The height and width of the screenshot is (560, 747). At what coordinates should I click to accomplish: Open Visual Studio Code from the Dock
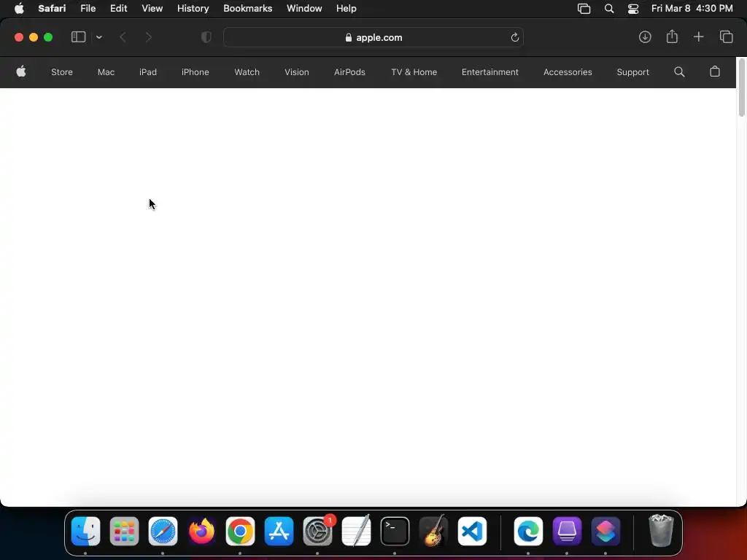pos(472,531)
